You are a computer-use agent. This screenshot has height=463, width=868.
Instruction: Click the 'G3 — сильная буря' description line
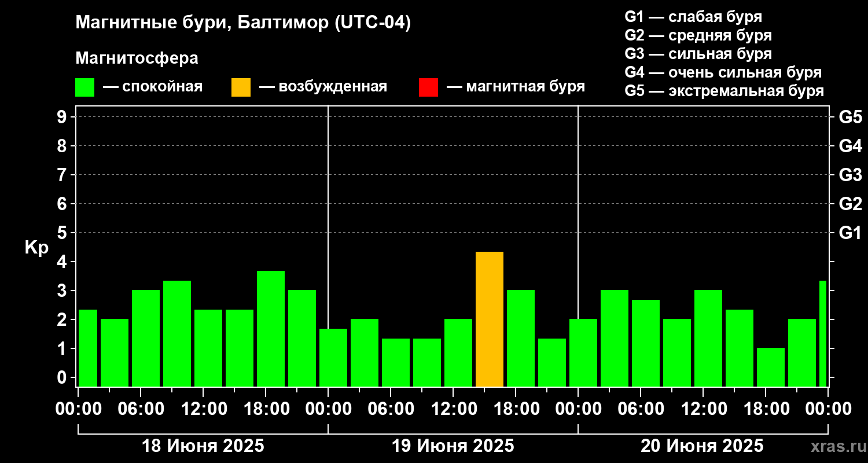tap(698, 54)
